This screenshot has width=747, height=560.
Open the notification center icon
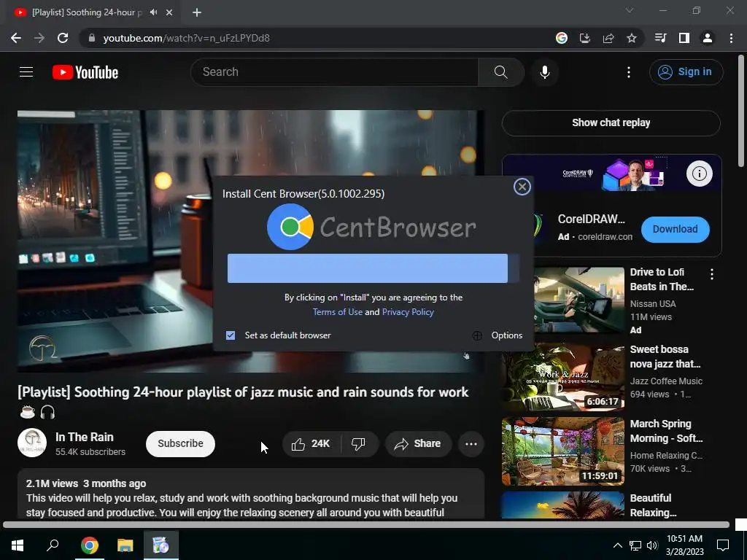click(x=723, y=545)
